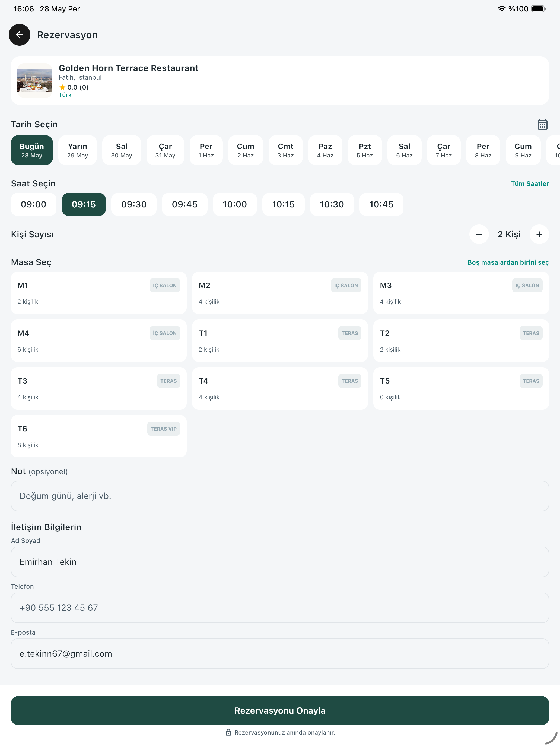Pick the Yarın 29 May date
Viewport: 560px width, 747px height.
pyautogui.click(x=78, y=150)
